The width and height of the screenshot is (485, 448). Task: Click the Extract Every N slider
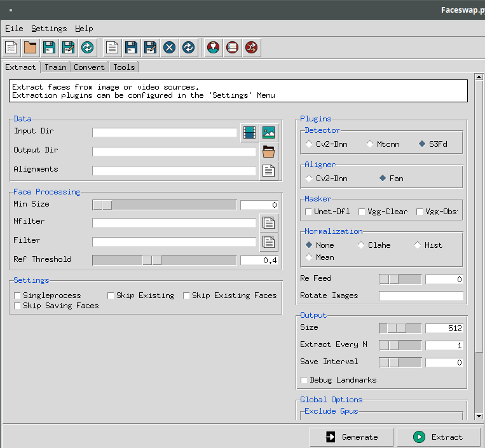click(x=400, y=345)
